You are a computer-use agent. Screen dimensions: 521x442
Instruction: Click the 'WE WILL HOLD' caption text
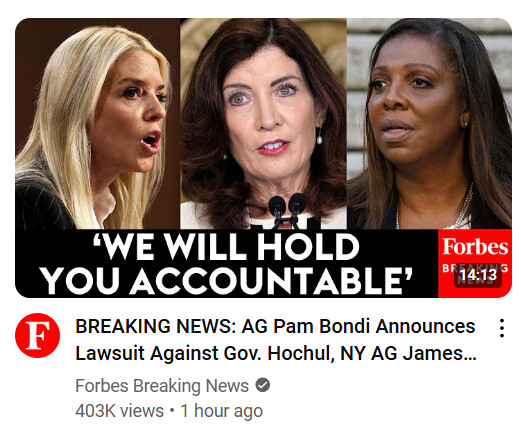(x=226, y=247)
